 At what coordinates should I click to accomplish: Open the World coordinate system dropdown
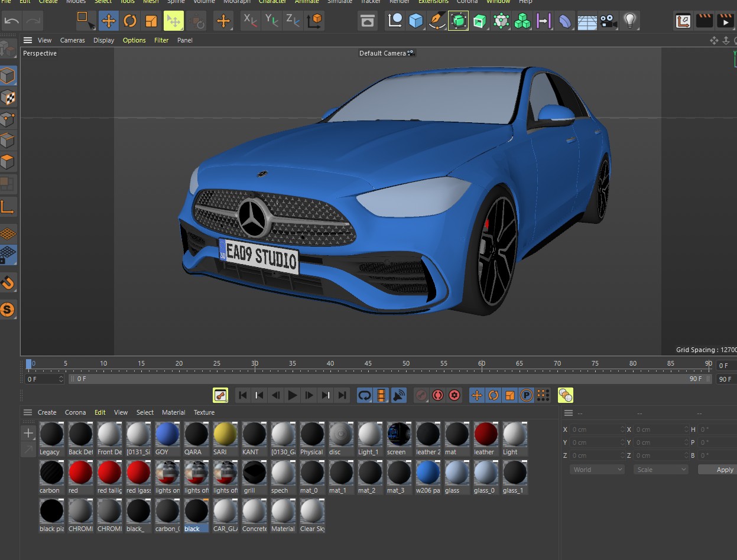597,470
